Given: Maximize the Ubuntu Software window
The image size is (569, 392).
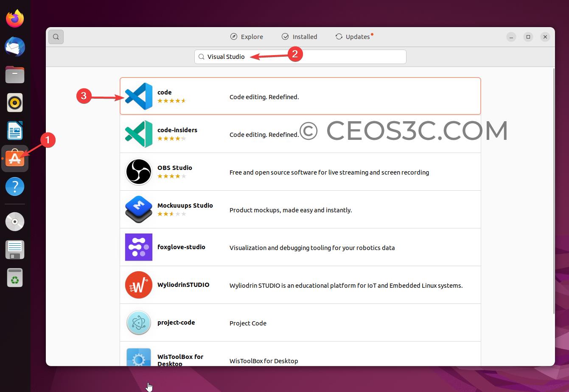Looking at the screenshot, I should (x=528, y=37).
